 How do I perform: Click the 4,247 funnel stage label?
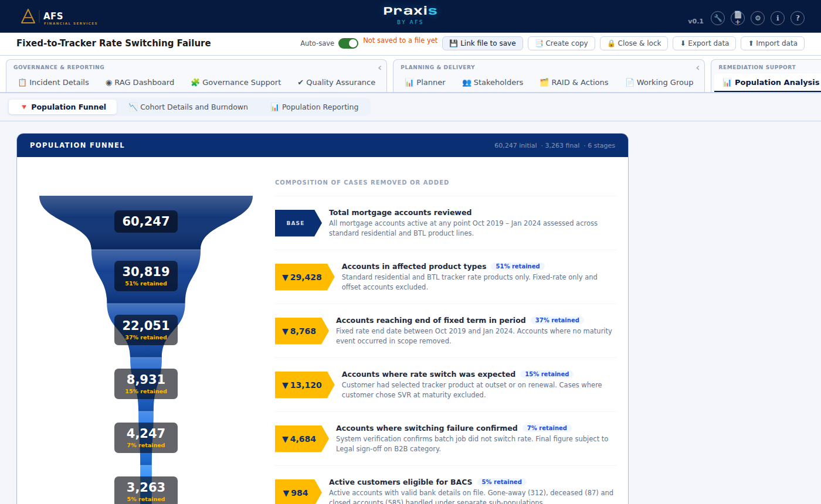click(146, 438)
